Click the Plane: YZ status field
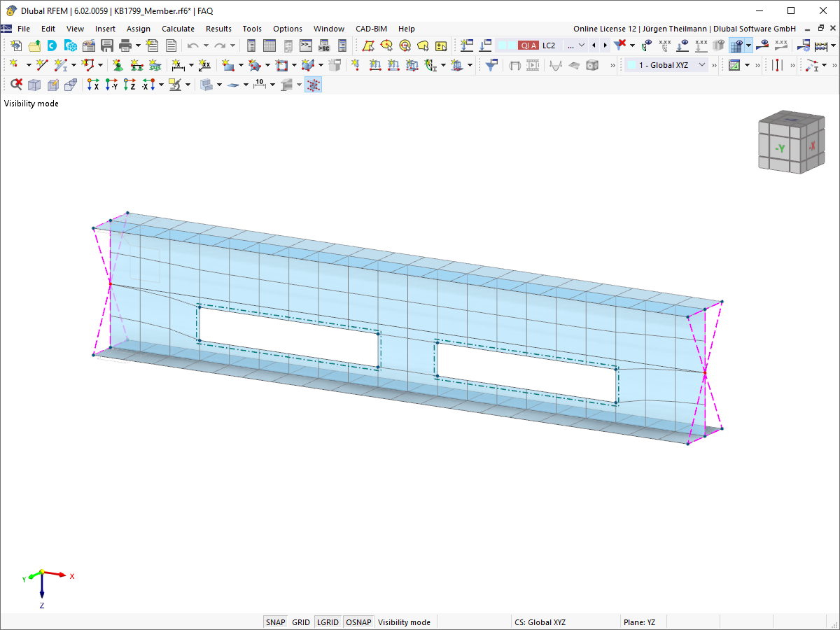Screen dimensions: 840x630 [x=640, y=622]
